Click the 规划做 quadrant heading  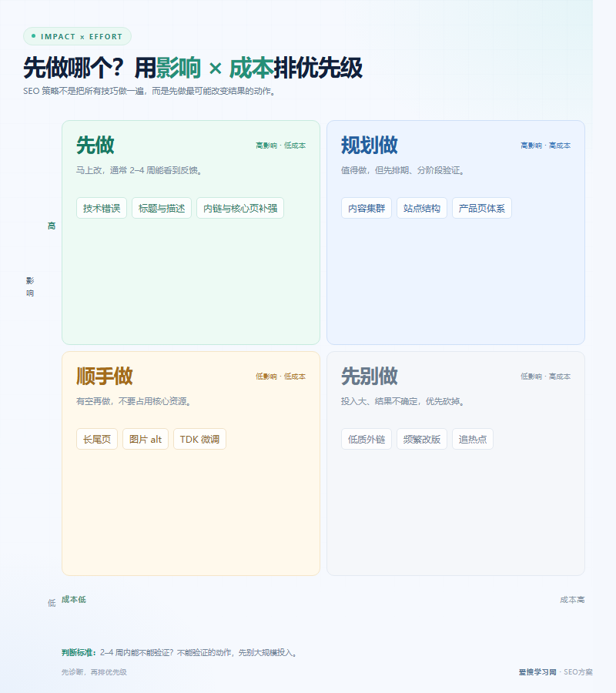[x=370, y=145]
